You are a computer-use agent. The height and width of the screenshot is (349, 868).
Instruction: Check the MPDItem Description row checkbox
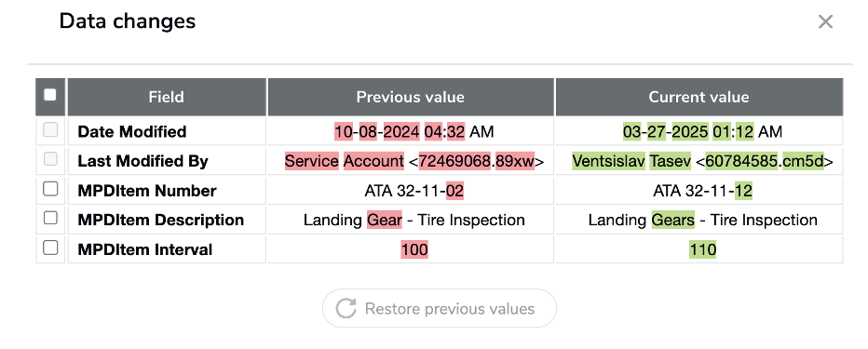click(x=50, y=218)
